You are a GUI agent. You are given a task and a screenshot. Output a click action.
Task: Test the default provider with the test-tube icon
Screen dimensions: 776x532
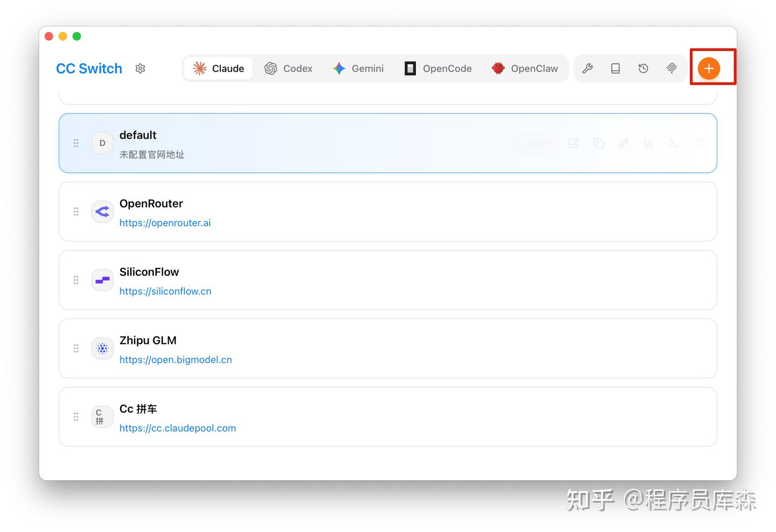[x=623, y=143]
